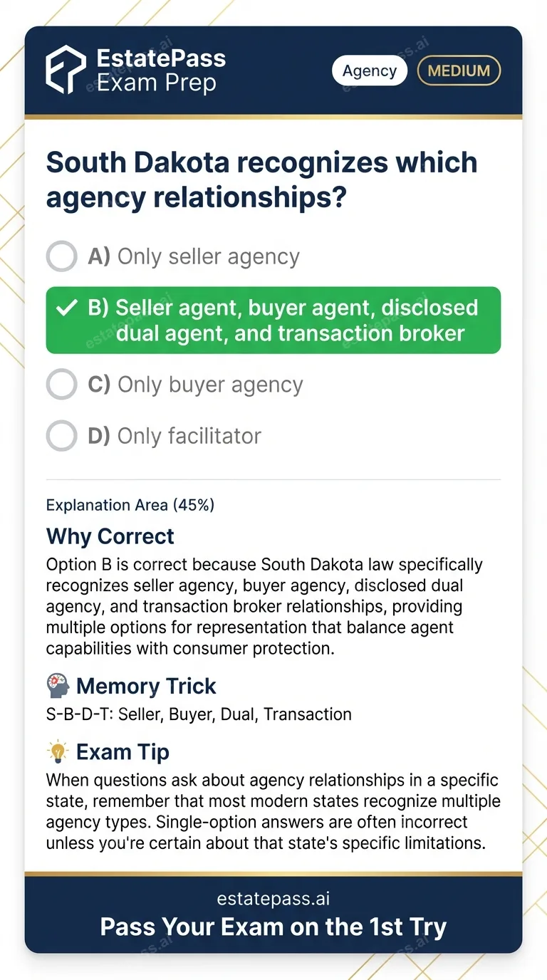
Task: Select radio button for option A) Only seller agency
Action: 61,256
